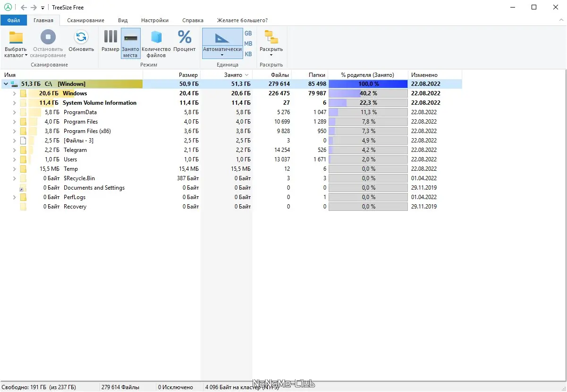Switch to the Сканирование ribbon tab

85,20
